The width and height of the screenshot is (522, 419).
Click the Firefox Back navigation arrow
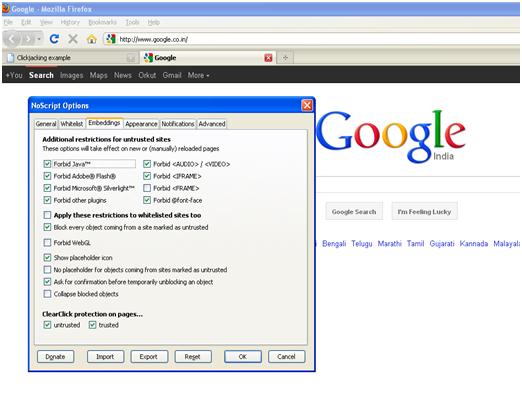(x=12, y=39)
